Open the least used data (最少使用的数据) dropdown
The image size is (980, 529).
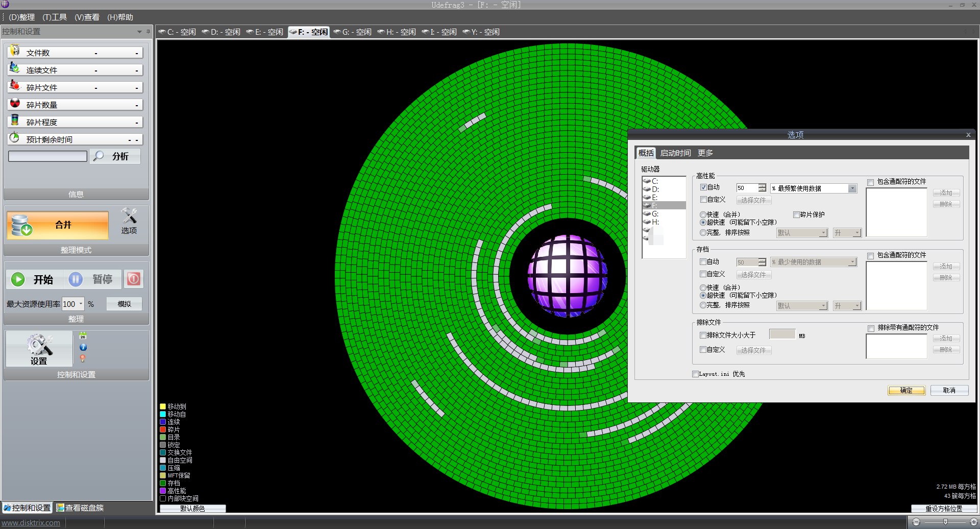point(852,262)
